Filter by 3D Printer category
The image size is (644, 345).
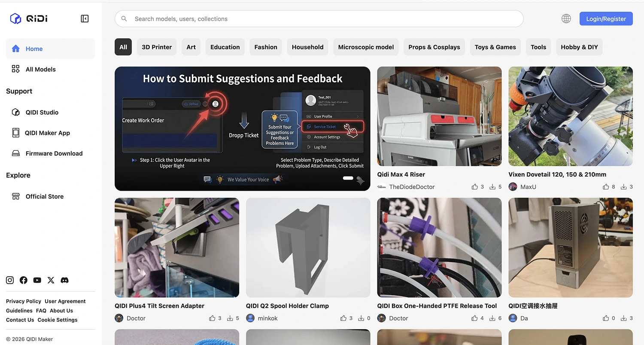[157, 47]
